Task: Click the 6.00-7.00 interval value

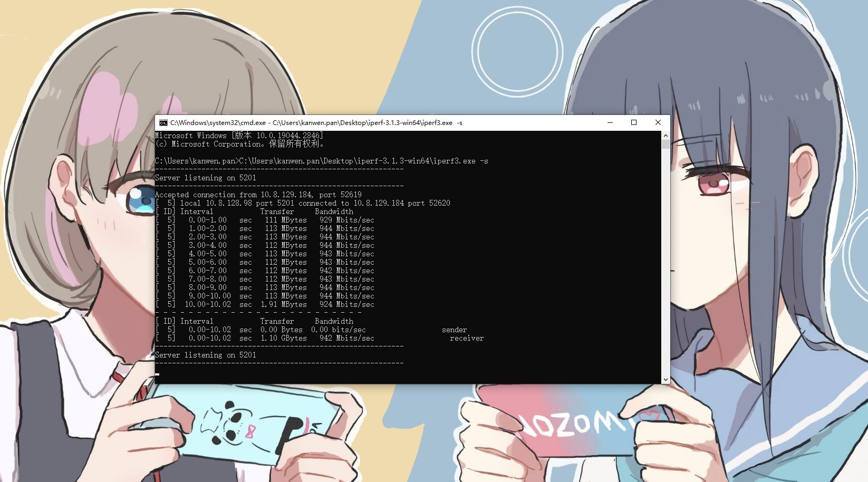Action: click(x=208, y=271)
